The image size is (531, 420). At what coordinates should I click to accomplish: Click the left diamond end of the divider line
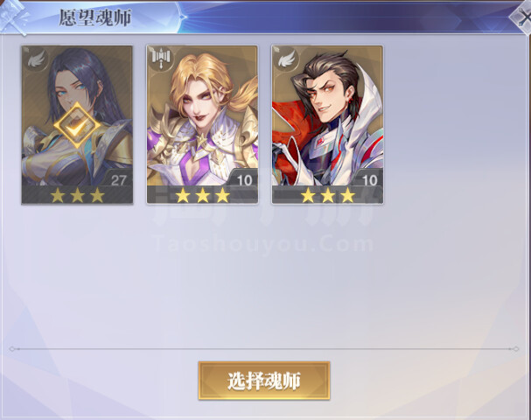pyautogui.click(x=12, y=349)
